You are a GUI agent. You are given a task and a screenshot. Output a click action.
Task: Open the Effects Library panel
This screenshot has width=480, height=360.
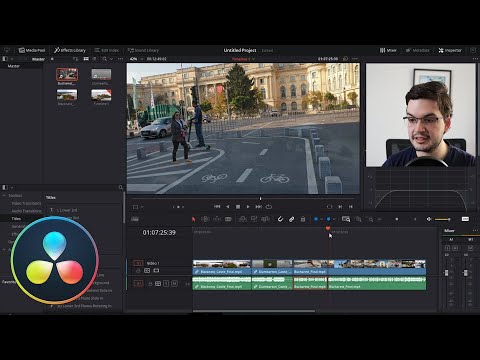click(70, 50)
